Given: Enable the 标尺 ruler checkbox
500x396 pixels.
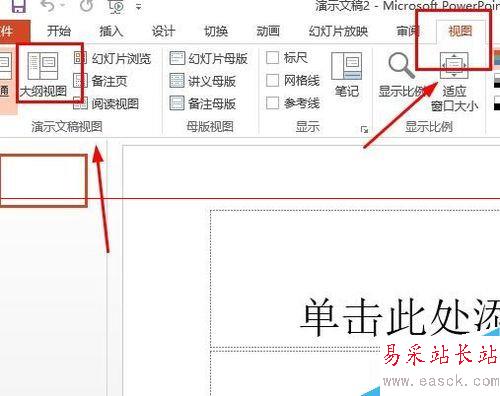Looking at the screenshot, I should (x=272, y=58).
